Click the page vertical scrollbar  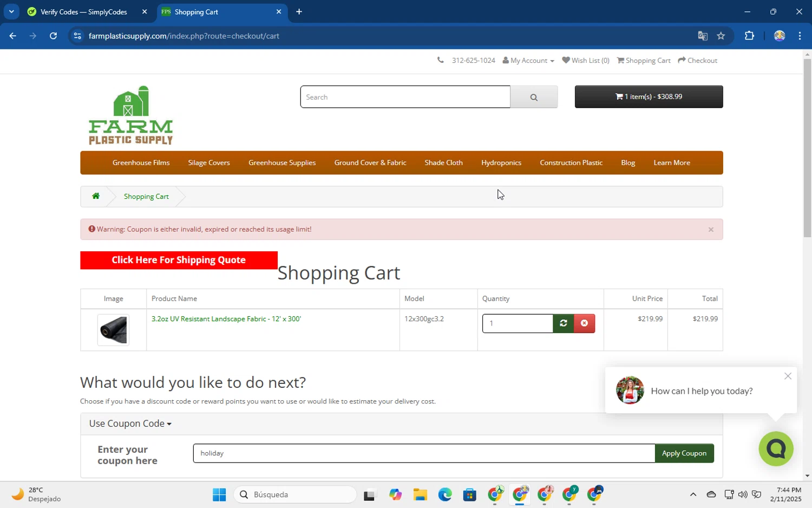point(807,147)
